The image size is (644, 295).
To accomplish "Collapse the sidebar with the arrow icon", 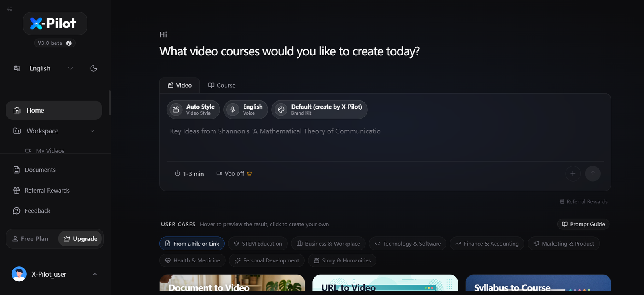I will coord(10,9).
